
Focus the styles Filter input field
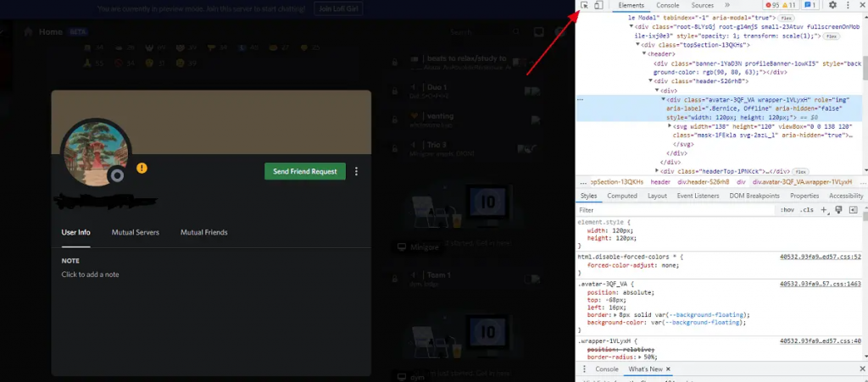coord(676,210)
